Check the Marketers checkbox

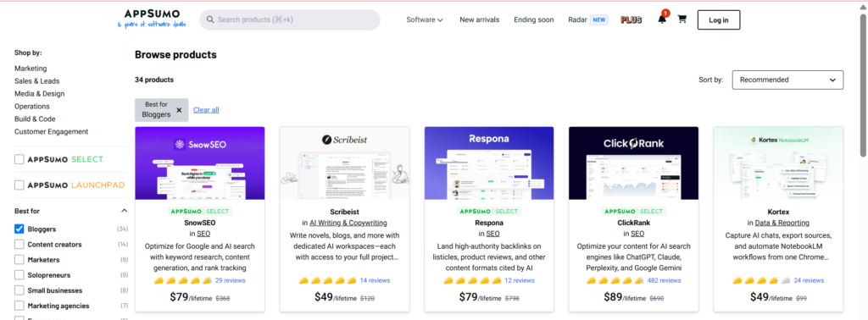pos(19,260)
